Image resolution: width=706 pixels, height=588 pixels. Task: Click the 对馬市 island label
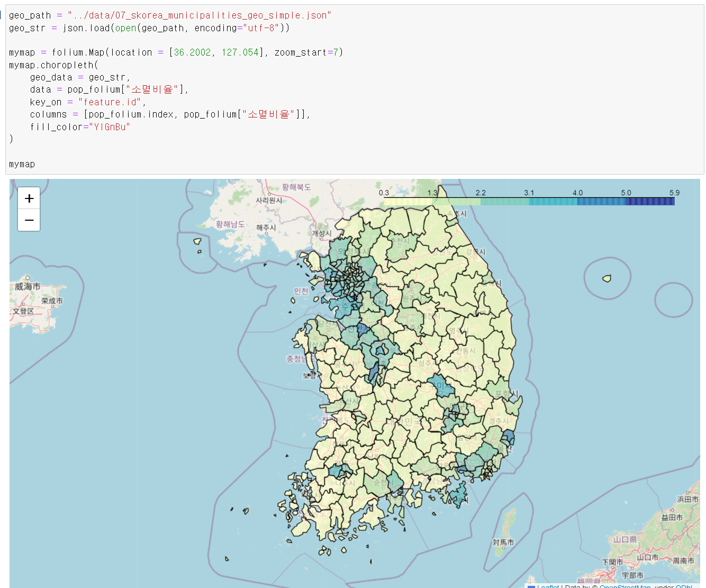tap(503, 542)
